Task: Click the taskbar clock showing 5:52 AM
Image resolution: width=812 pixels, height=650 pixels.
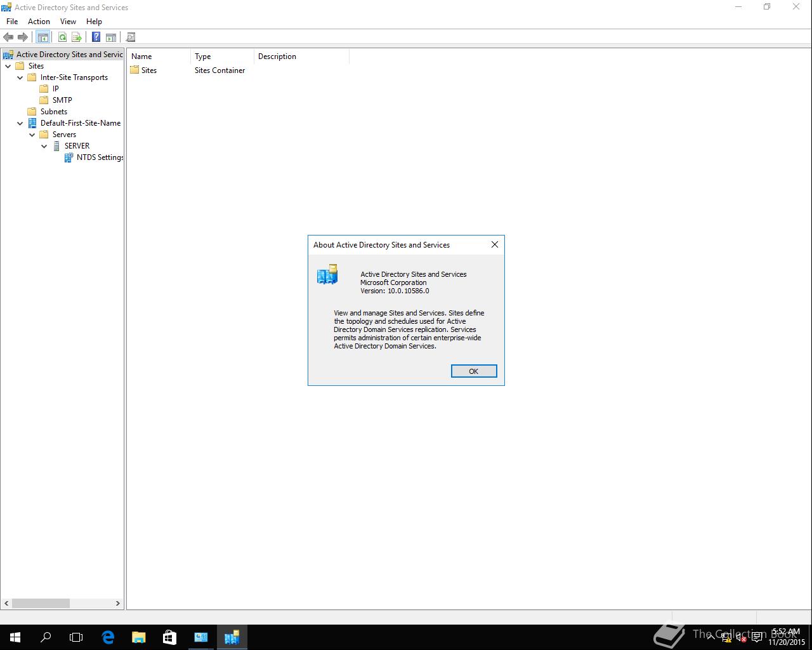Action: click(x=787, y=637)
